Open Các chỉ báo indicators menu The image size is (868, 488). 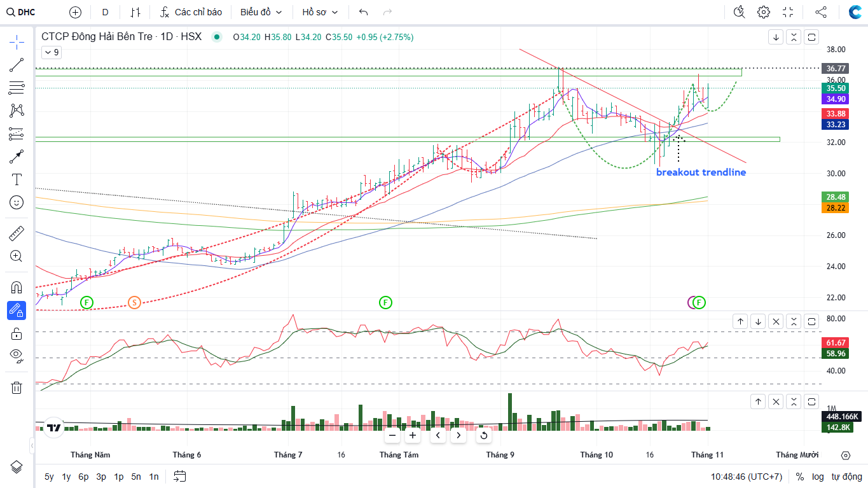(x=191, y=12)
